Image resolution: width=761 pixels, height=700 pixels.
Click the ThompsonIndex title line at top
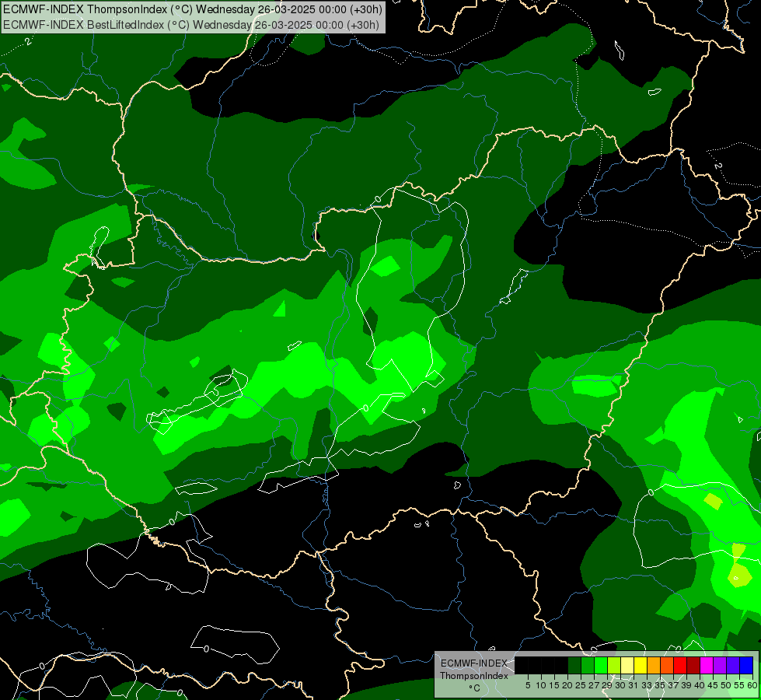coord(193,9)
